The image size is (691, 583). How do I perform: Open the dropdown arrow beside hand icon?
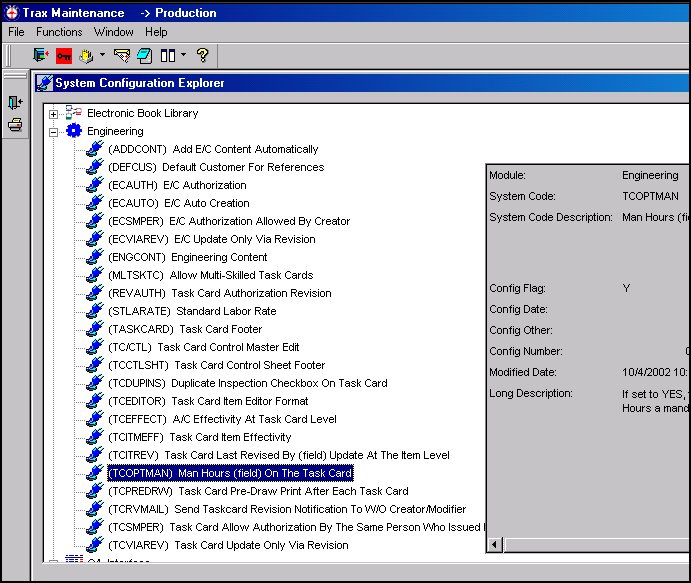[x=102, y=55]
